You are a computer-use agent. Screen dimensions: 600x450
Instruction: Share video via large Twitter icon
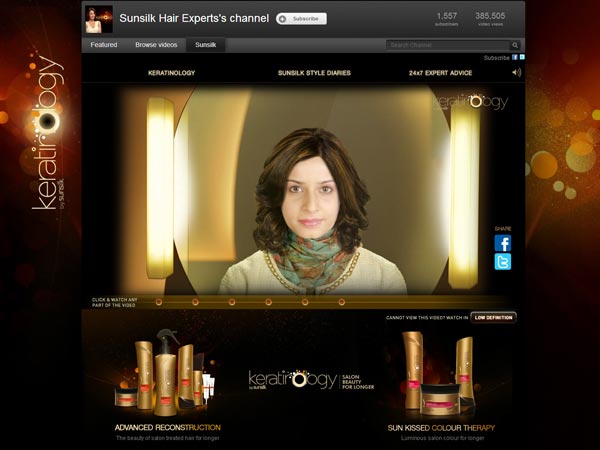click(503, 262)
